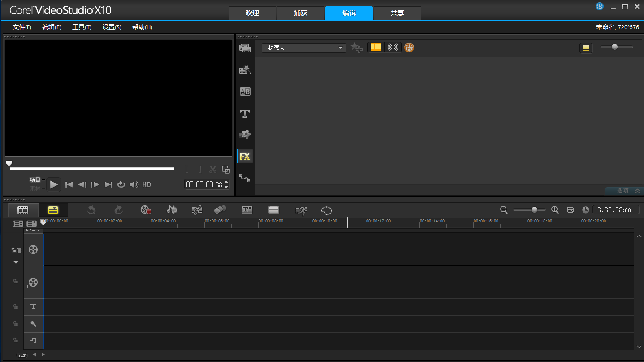Click the preview timecode field
Image resolution: width=644 pixels, height=362 pixels.
[204, 184]
